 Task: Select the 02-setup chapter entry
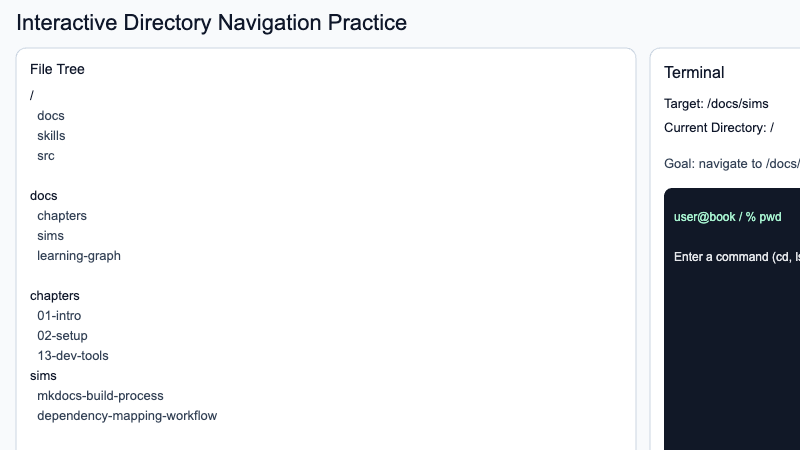[x=62, y=336]
